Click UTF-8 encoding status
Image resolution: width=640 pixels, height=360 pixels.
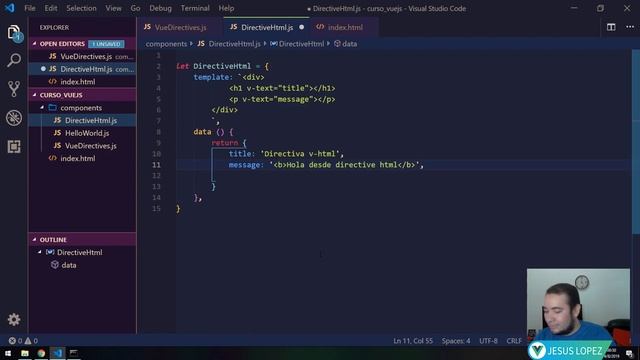[x=488, y=340]
